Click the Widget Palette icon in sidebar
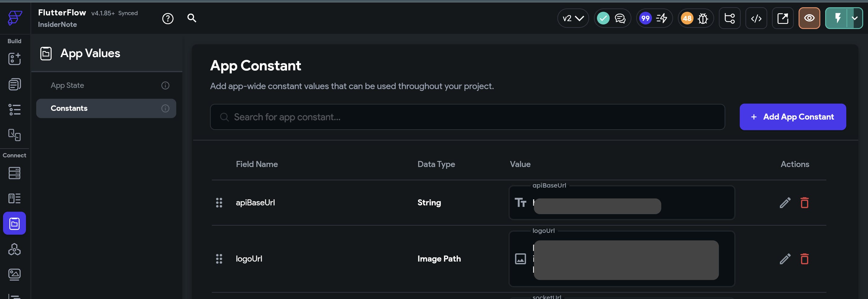 point(14,59)
